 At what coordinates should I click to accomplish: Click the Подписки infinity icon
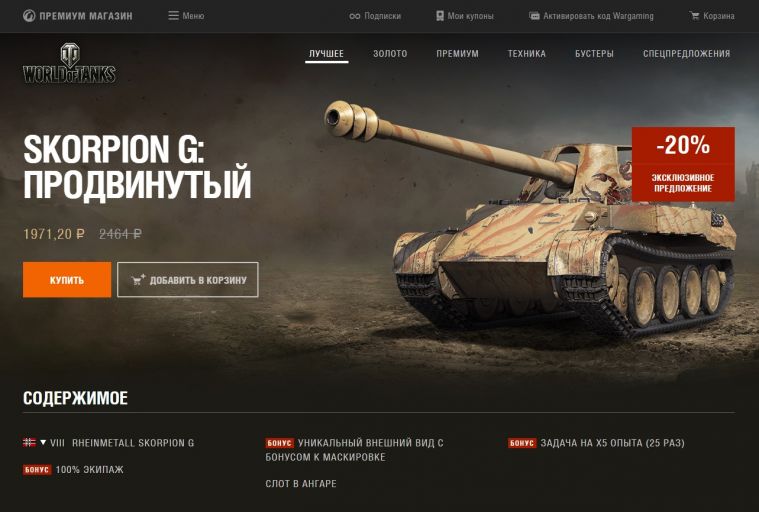[354, 16]
